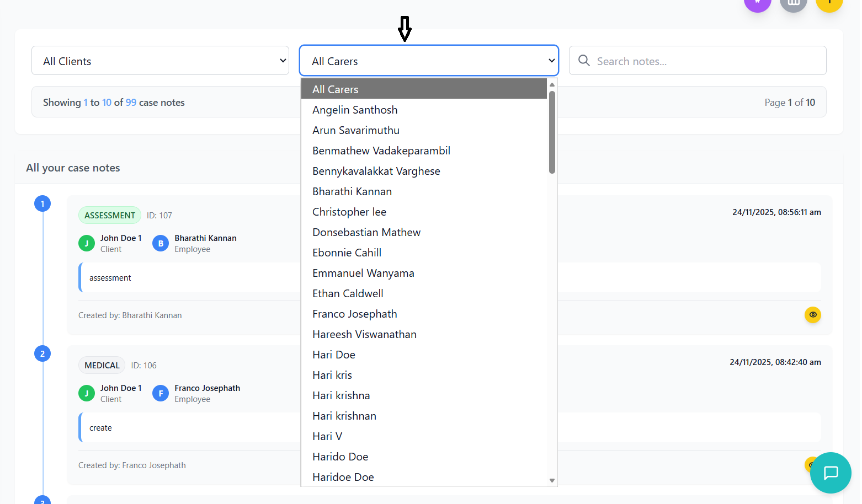This screenshot has width=862, height=504.
Task: Pick Hareesh Viswanathan from the dropdown list
Action: 364,334
